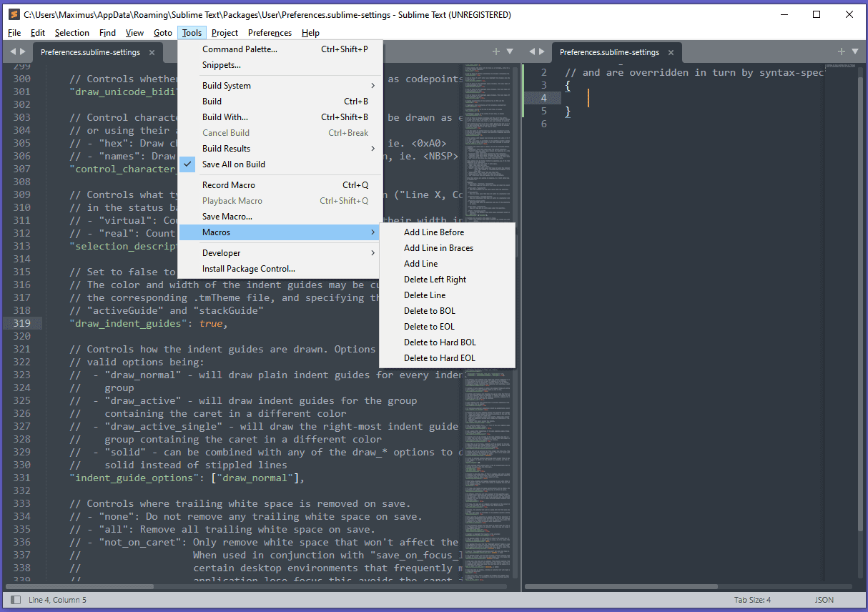Click the left pane minimap

point(488,322)
